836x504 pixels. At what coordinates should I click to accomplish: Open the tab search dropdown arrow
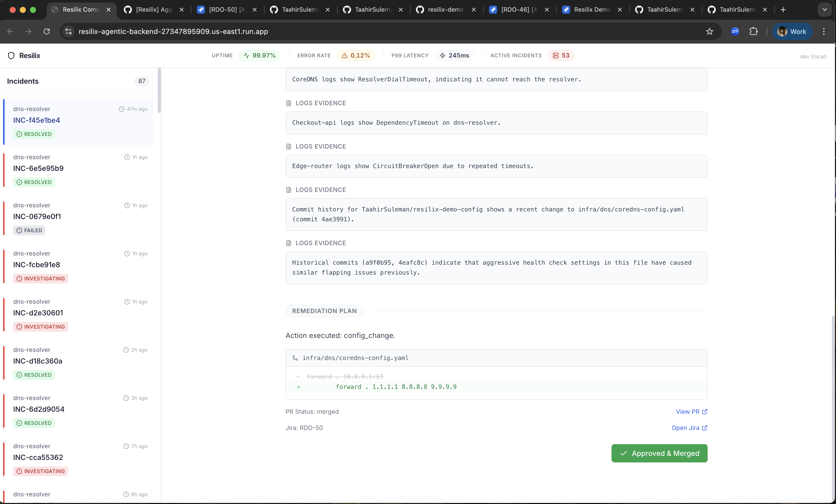825,10
